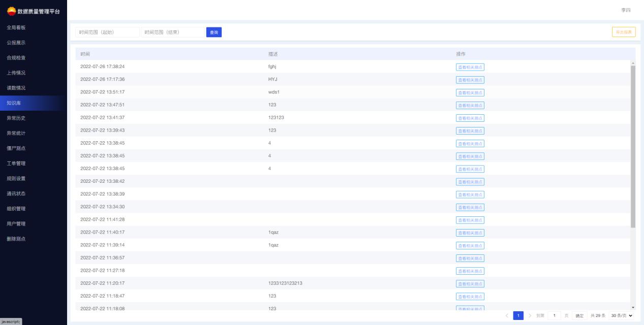Click the platform logo icon in sidebar
The width and height of the screenshot is (644, 325).
pos(11,11)
